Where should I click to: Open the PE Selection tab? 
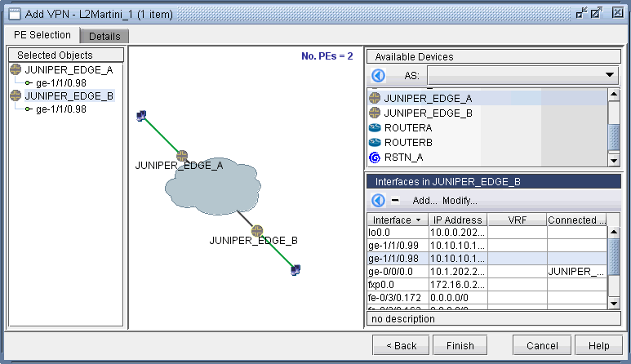(x=42, y=35)
